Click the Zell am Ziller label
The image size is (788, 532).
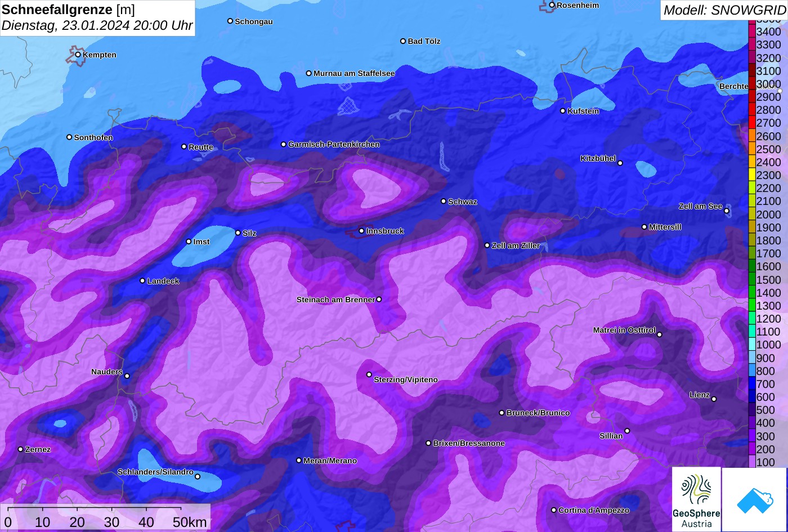[x=516, y=245]
